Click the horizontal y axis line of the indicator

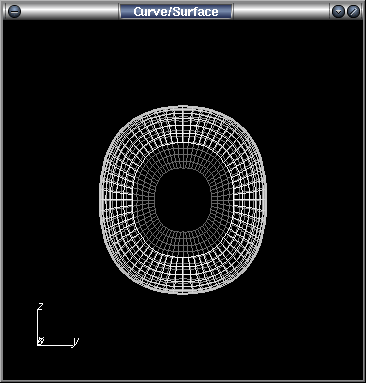pos(55,345)
